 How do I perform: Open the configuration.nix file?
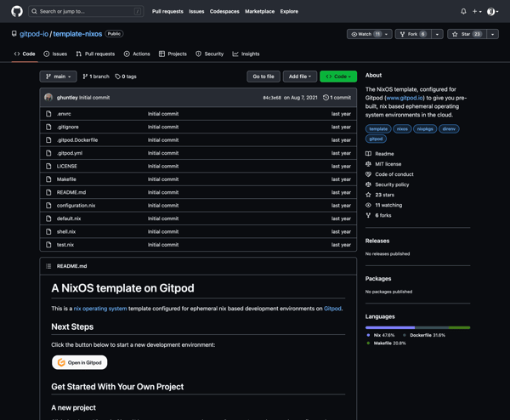tap(76, 205)
